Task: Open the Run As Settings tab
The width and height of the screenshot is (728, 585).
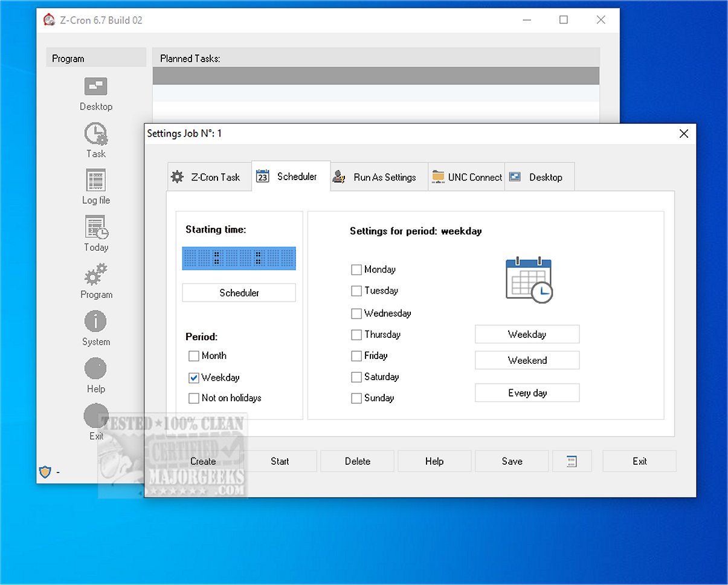Action: coord(379,177)
